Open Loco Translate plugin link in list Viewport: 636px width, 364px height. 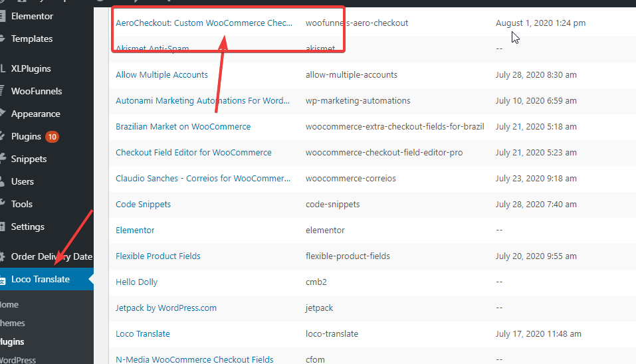click(143, 334)
